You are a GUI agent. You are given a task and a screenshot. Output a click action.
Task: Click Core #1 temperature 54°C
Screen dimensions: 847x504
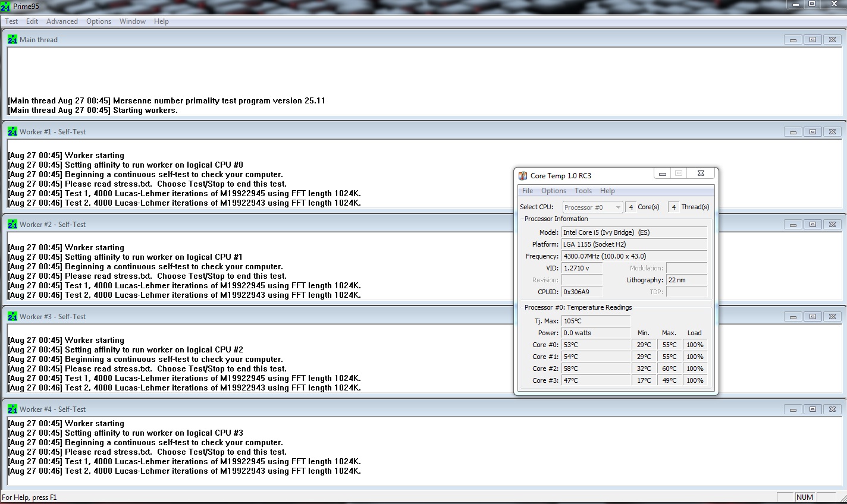595,357
